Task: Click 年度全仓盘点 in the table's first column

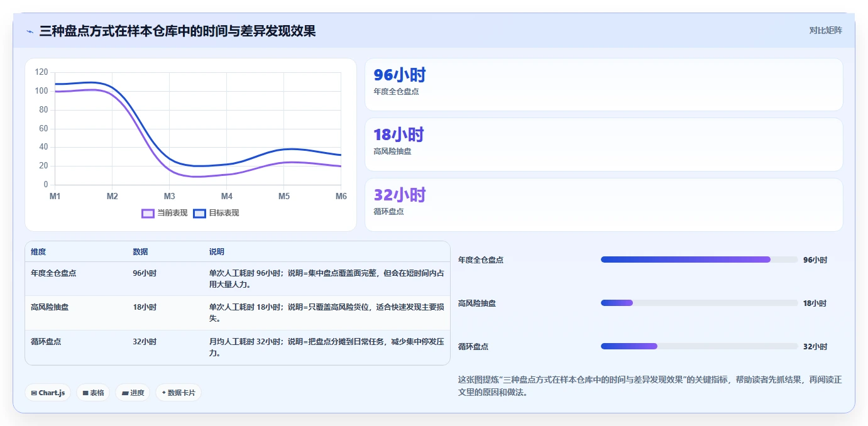Action: coord(53,273)
